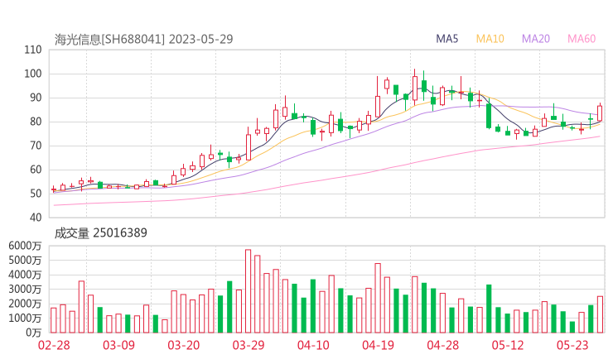This screenshot has width=613, height=364.
Task: Click the 70 price axis label
Action: [x=36, y=146]
